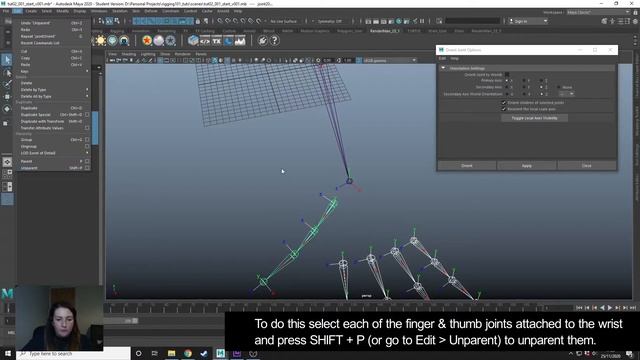Open File Explorer from the taskbar
This screenshot has width=640, height=360.
coord(171,353)
